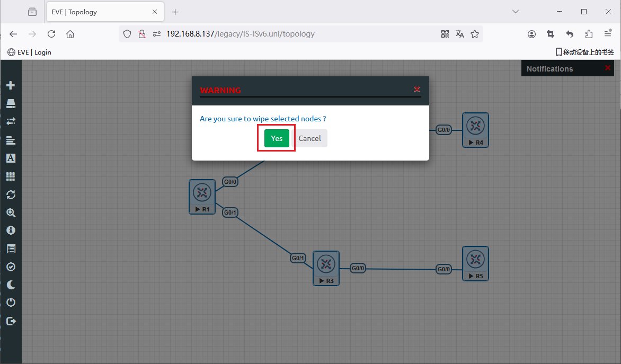Open a new browser tab
Image resolution: width=621 pixels, height=364 pixels.
175,12
